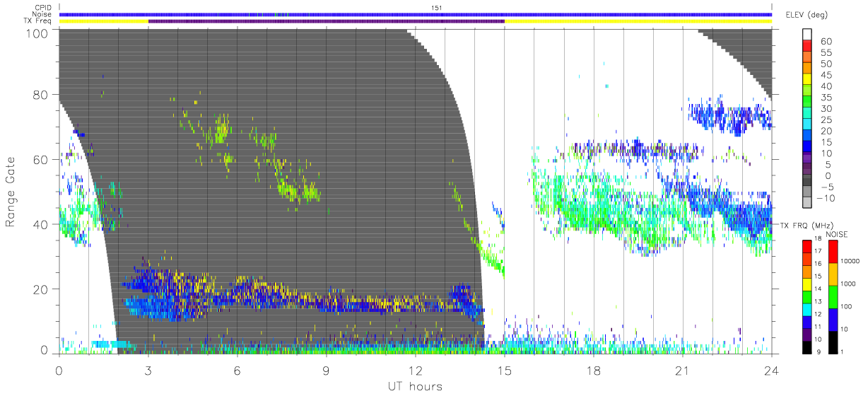Click the TX Freq row label at top
Screen dimensions: 868x401
tap(39, 21)
